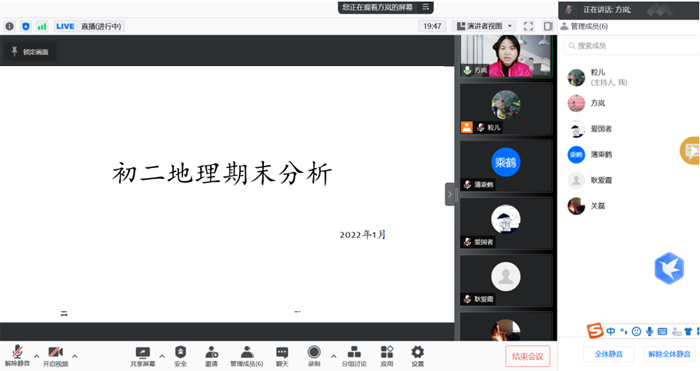Open Breakout Rooms (分组讨论) icon
700x371 pixels.
pyautogui.click(x=354, y=356)
